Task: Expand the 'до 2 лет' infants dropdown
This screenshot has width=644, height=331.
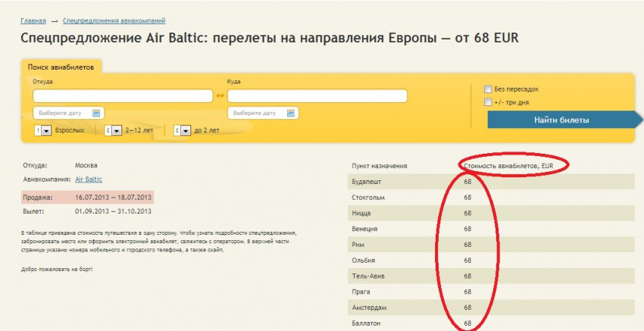Action: tap(186, 131)
